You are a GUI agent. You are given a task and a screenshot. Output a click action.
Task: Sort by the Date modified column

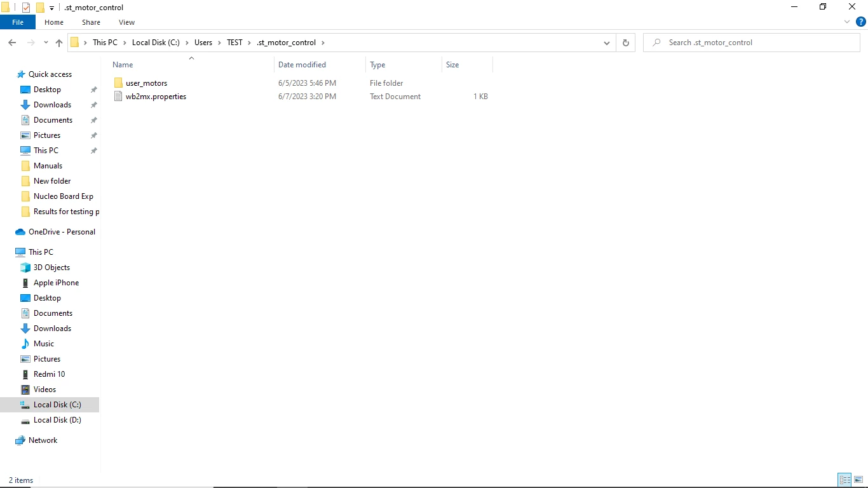point(302,65)
